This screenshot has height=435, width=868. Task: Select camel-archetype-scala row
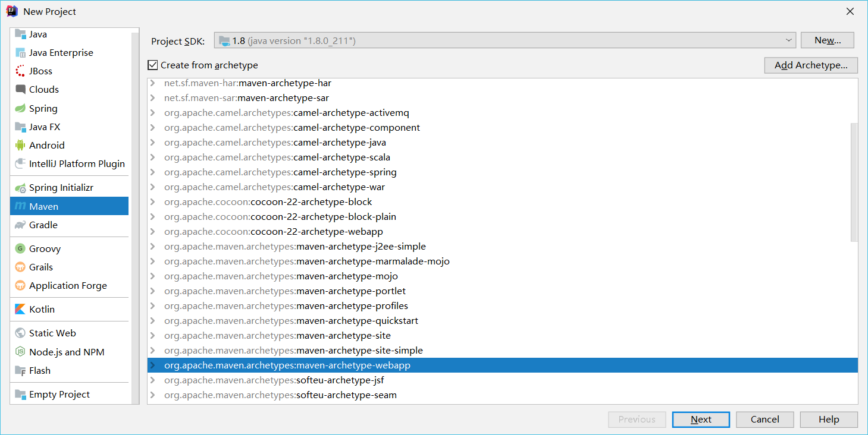[503, 157]
